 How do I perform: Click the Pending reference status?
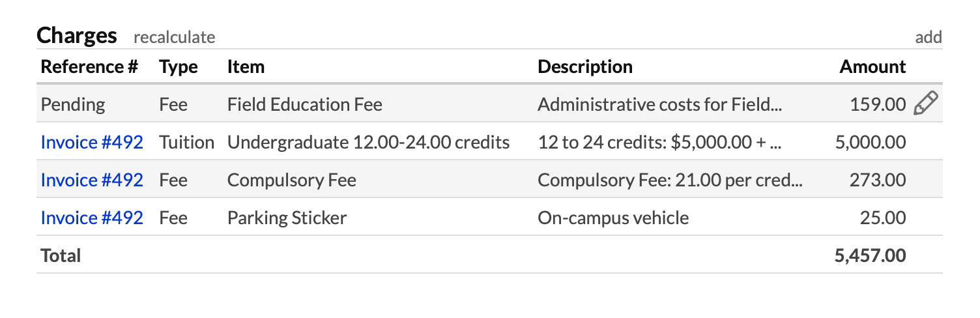(73, 104)
